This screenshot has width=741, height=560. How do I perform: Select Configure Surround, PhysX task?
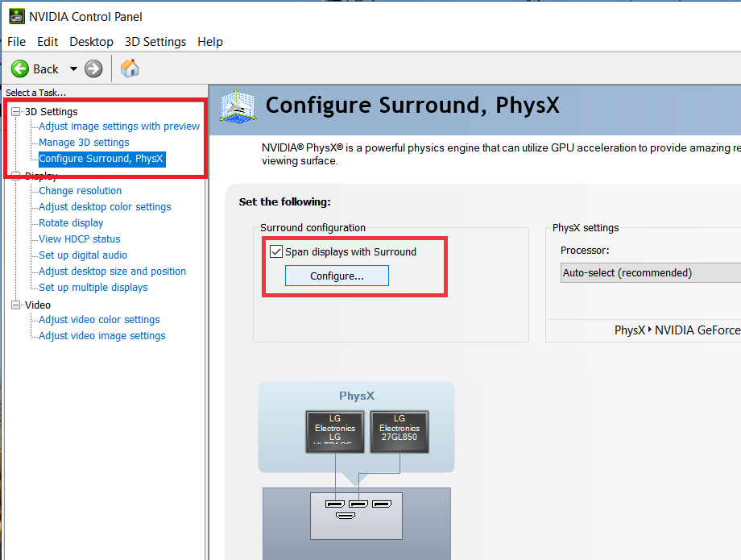101,158
